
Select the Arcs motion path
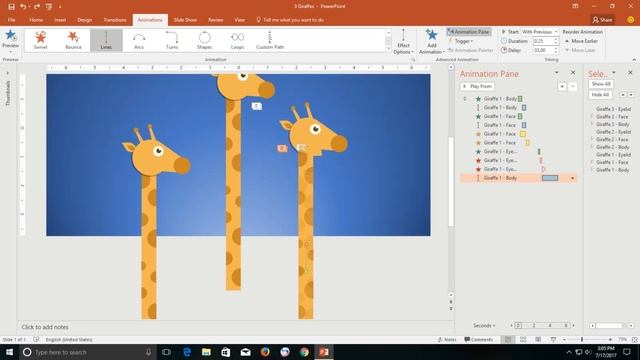pos(139,40)
